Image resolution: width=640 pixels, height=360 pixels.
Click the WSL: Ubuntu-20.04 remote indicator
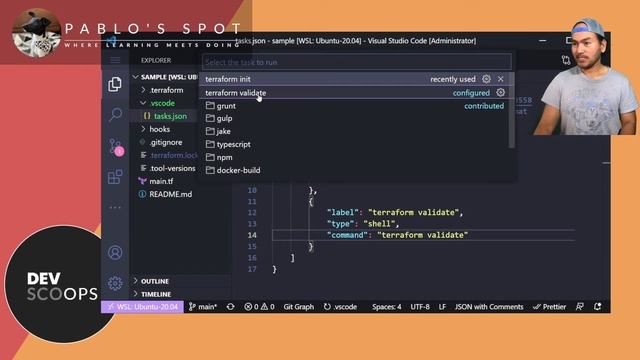pos(142,307)
